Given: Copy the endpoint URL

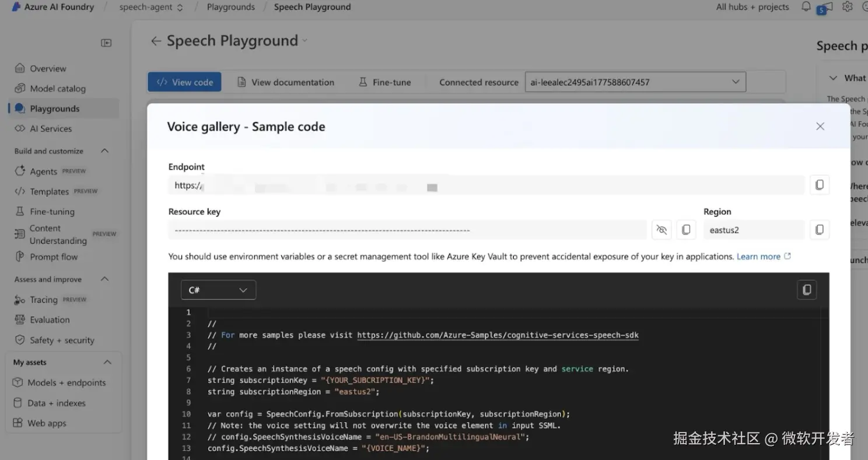Looking at the screenshot, I should point(819,185).
